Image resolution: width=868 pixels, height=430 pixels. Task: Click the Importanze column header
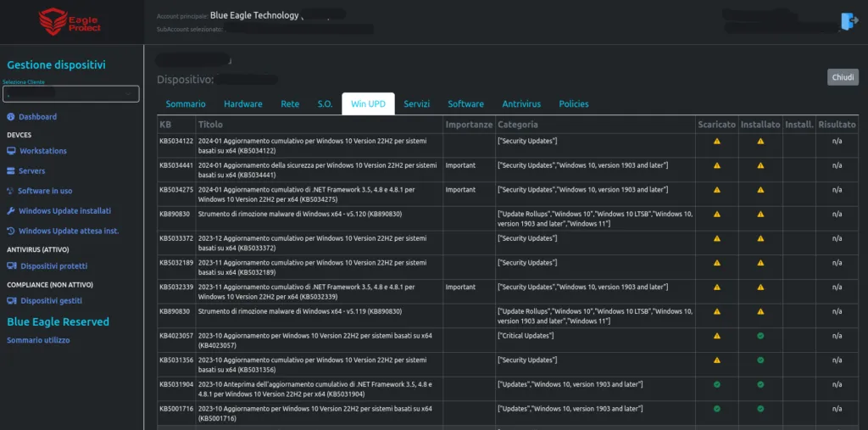coord(469,125)
